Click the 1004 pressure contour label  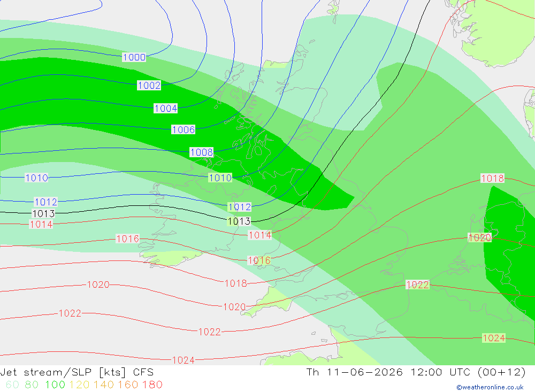click(x=166, y=109)
